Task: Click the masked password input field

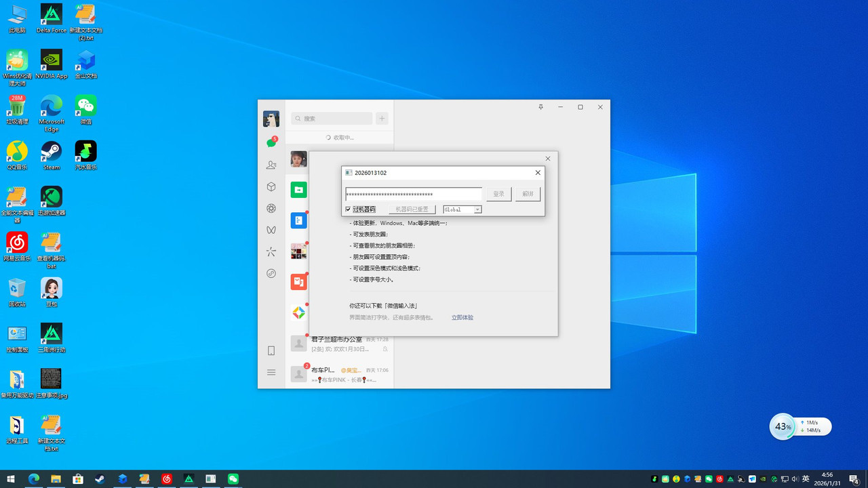Action: click(414, 195)
